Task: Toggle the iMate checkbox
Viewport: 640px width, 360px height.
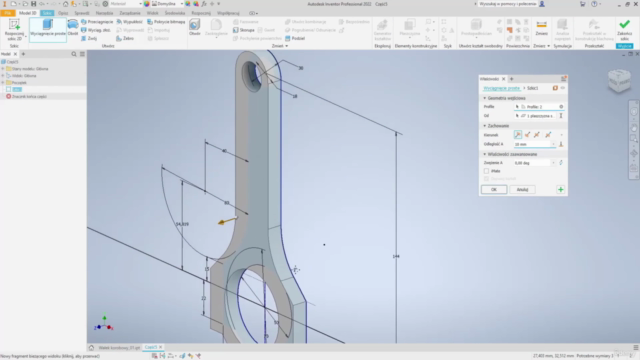Action: pyautogui.click(x=486, y=171)
